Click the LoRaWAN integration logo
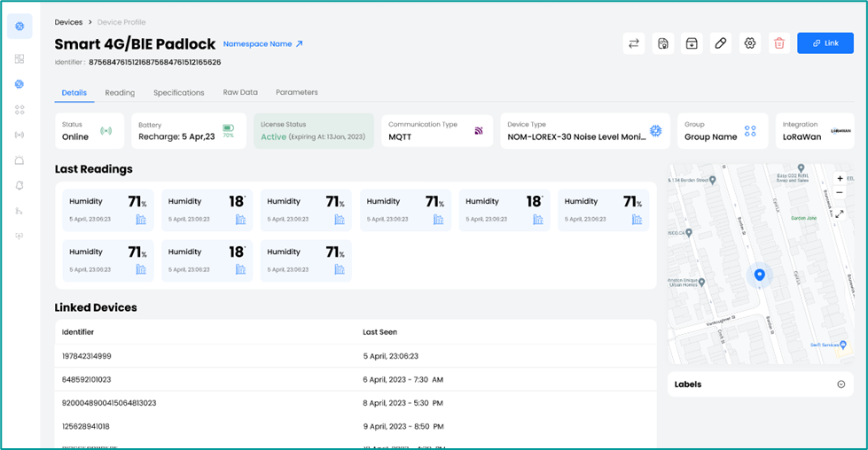This screenshot has height=450, width=868. pyautogui.click(x=841, y=131)
